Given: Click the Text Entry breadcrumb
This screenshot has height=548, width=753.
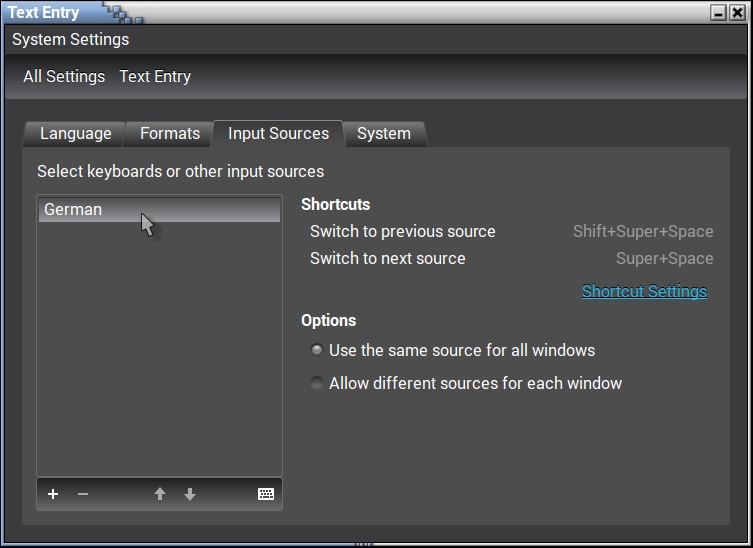Looking at the screenshot, I should pyautogui.click(x=155, y=76).
